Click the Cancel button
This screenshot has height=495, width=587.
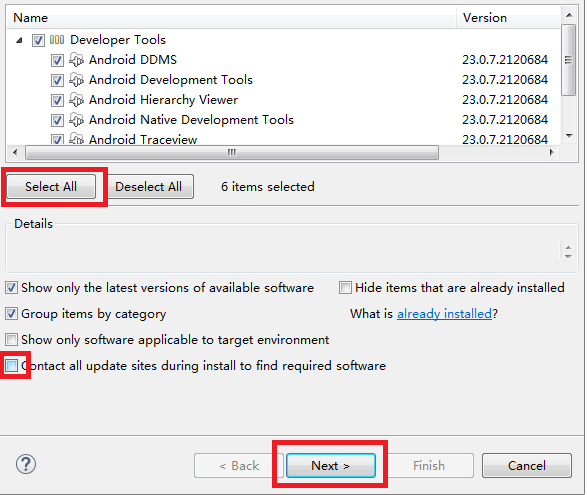pyautogui.click(x=527, y=465)
